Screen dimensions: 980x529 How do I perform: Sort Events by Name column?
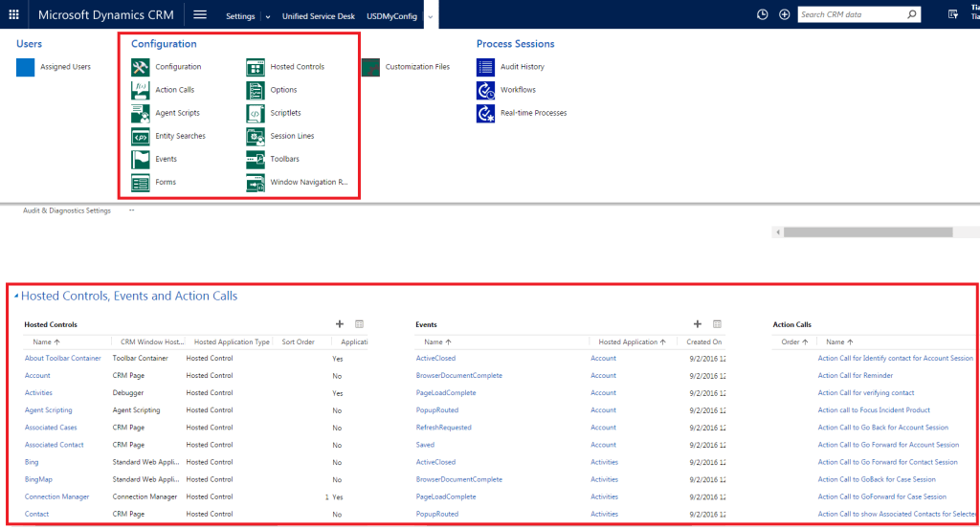(x=437, y=342)
